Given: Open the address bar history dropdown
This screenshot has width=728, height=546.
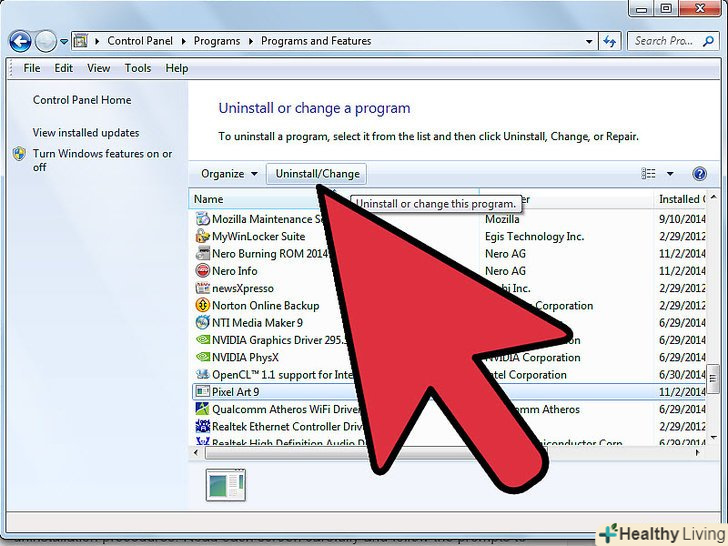Looking at the screenshot, I should coord(589,41).
